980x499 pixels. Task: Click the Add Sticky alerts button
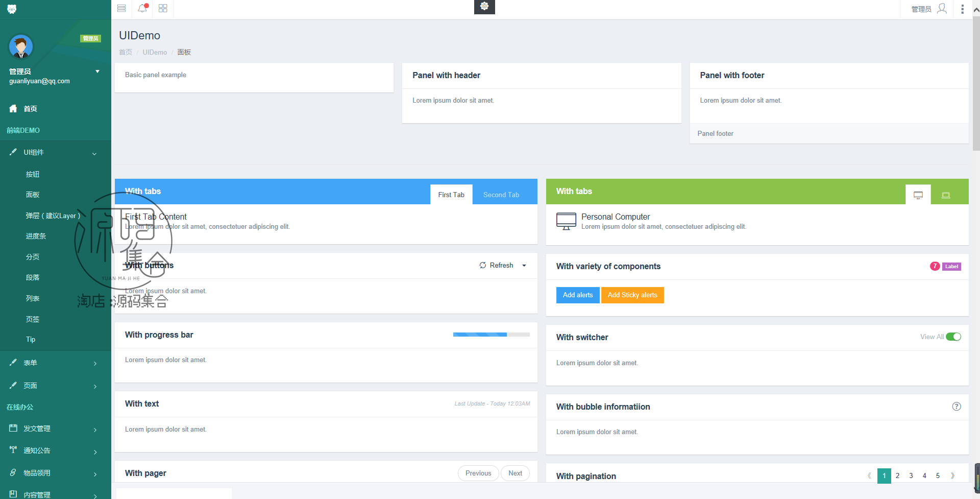tap(632, 295)
